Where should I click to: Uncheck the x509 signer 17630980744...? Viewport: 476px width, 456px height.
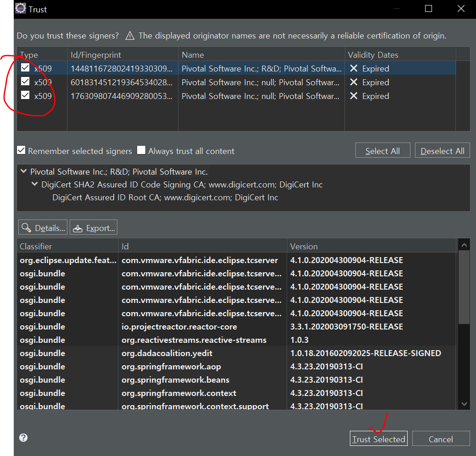[x=25, y=95]
